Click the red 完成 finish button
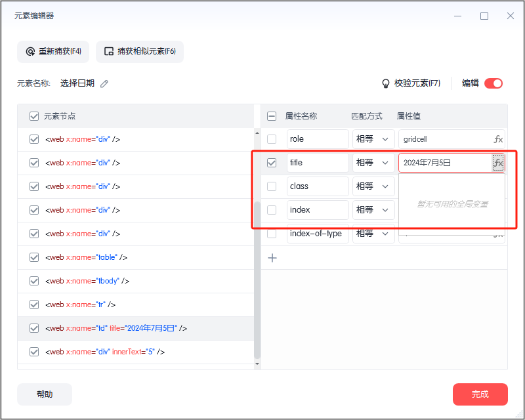The width and height of the screenshot is (525, 420). click(x=480, y=394)
